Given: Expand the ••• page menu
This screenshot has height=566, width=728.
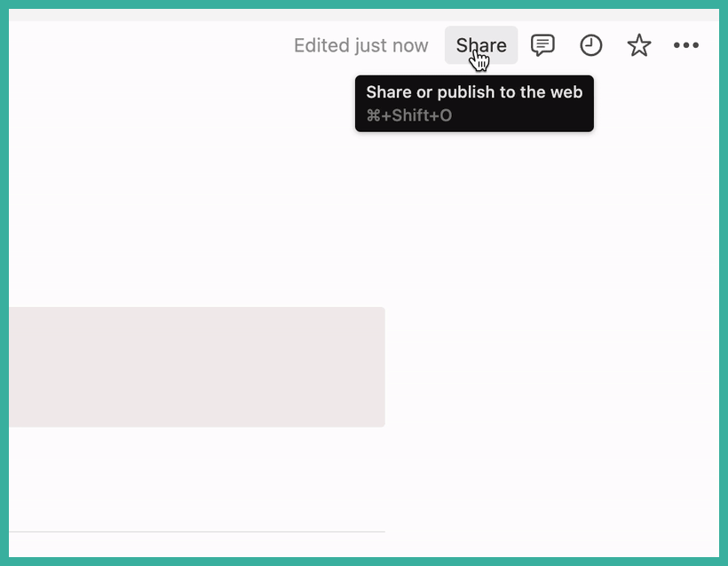Looking at the screenshot, I should tap(686, 45).
